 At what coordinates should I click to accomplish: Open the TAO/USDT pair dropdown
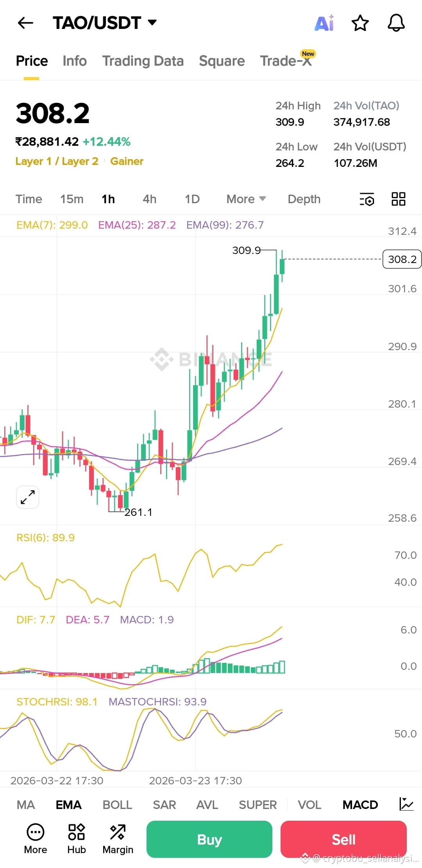[x=105, y=23]
